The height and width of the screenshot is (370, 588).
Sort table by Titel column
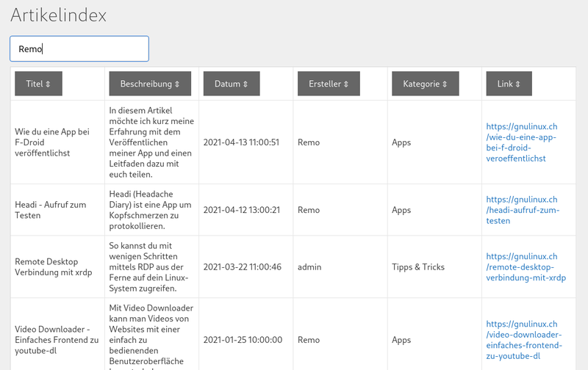[39, 84]
